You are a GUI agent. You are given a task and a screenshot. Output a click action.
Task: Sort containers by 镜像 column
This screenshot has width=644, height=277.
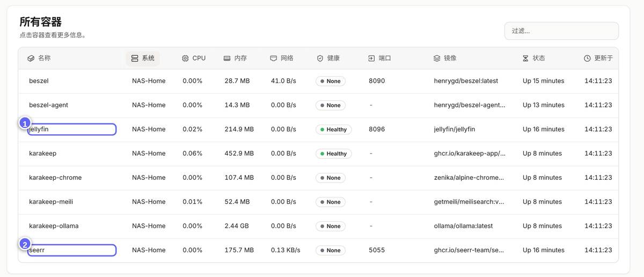[x=445, y=58]
